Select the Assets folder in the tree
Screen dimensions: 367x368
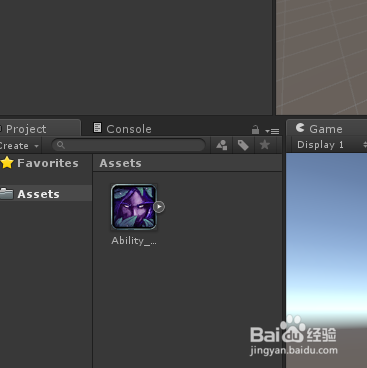pos(46,193)
